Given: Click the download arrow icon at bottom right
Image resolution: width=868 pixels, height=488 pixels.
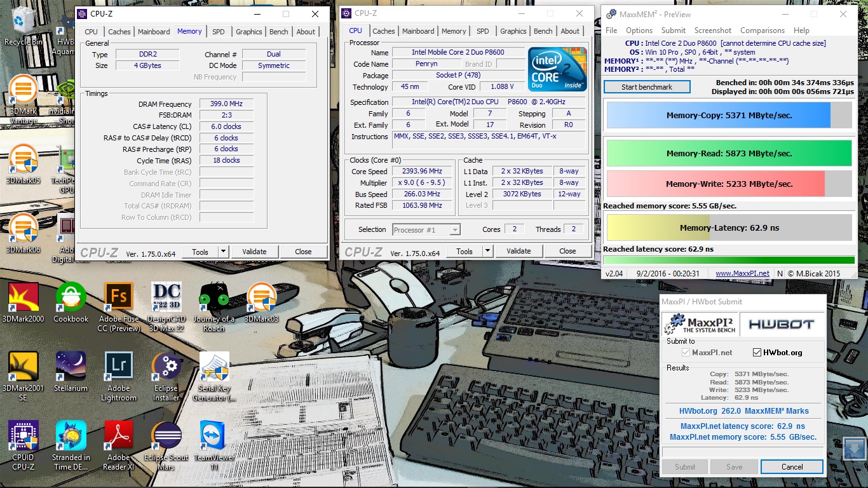Looking at the screenshot, I should [x=855, y=448].
